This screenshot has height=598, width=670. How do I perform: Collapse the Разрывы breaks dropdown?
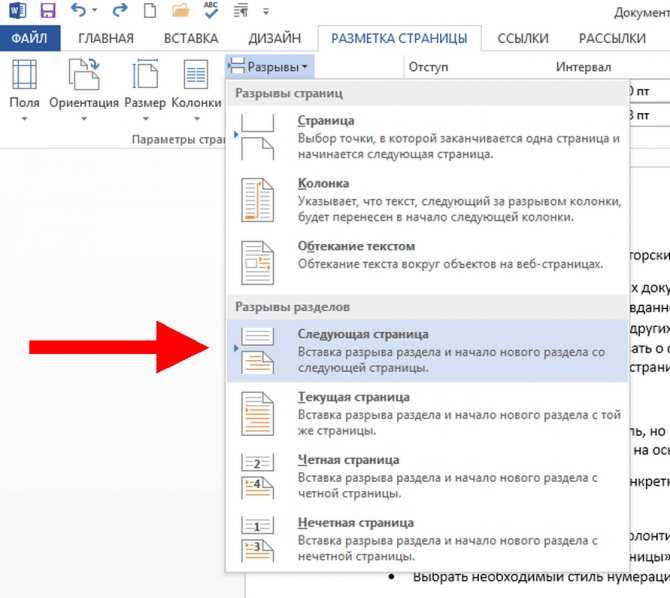270,67
